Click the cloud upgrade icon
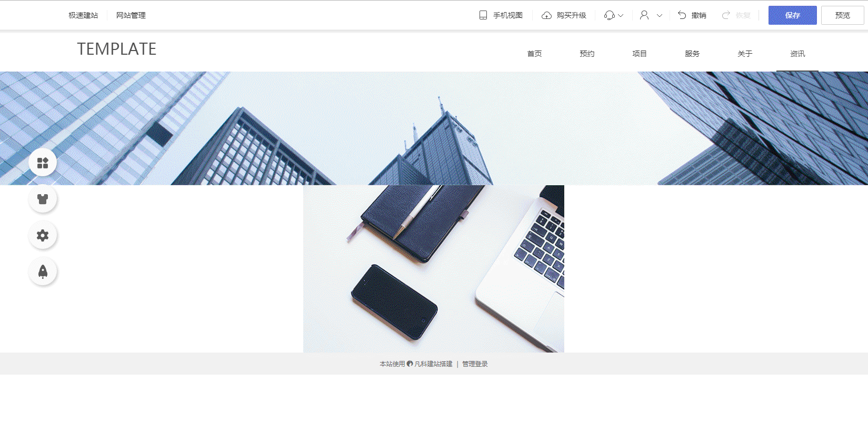The width and height of the screenshot is (868, 442). pyautogui.click(x=547, y=15)
